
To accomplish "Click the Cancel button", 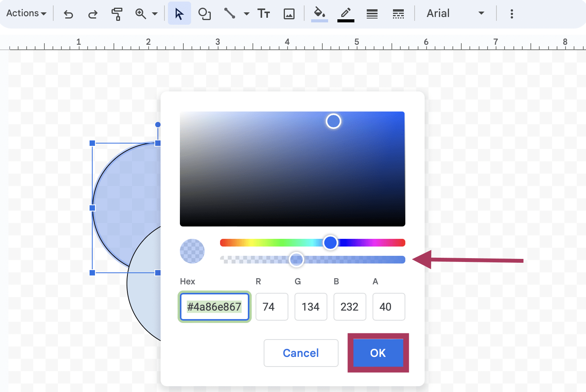I will [301, 353].
